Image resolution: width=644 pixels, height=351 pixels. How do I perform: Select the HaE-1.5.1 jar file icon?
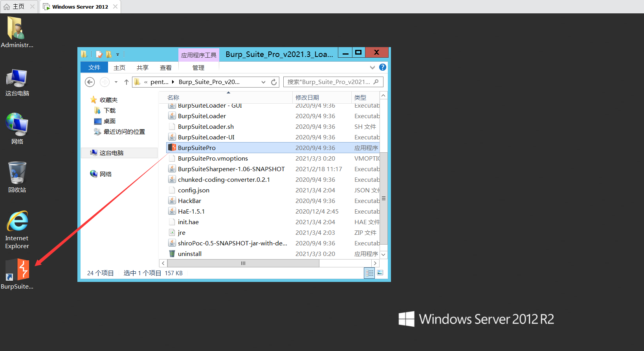pyautogui.click(x=172, y=211)
